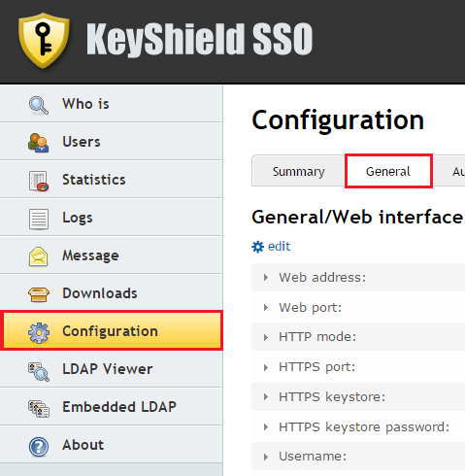
Task: Click the LDAP Viewer search icon
Action: pos(39,371)
